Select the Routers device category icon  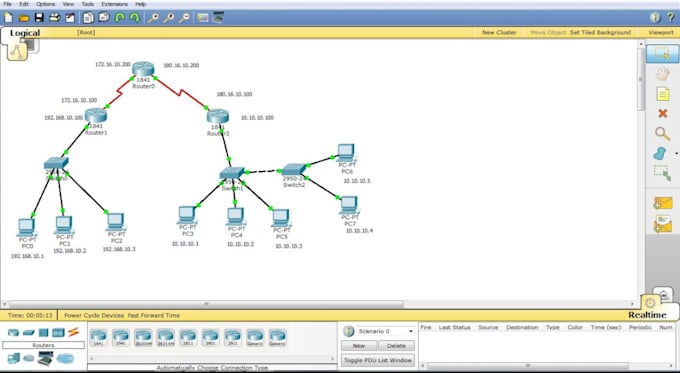coord(13,333)
